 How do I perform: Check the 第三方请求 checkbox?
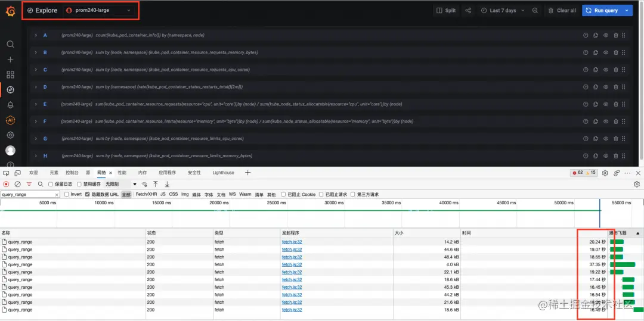pyautogui.click(x=353, y=194)
